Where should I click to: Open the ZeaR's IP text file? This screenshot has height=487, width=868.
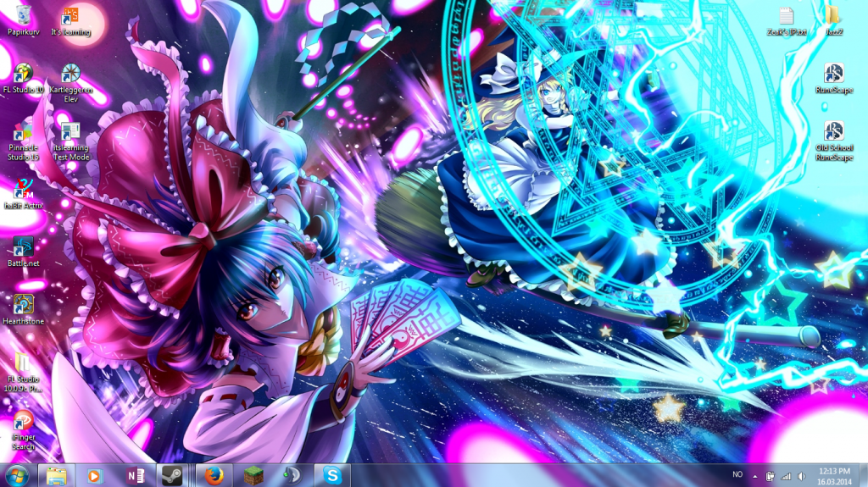[786, 15]
